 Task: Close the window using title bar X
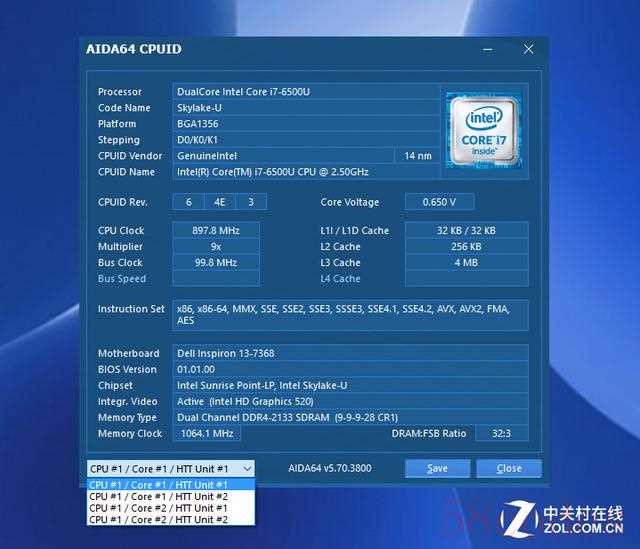pos(529,49)
